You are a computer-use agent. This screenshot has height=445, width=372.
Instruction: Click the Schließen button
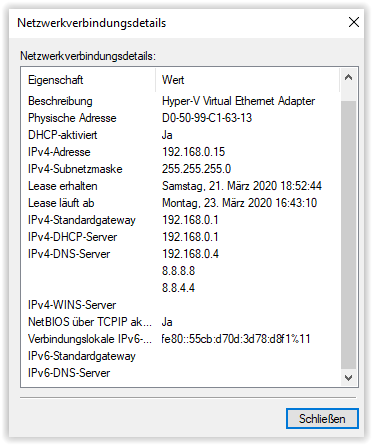tap(322, 418)
